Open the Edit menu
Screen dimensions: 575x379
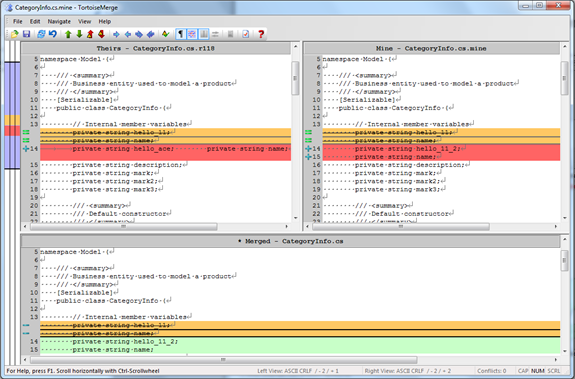tap(35, 21)
